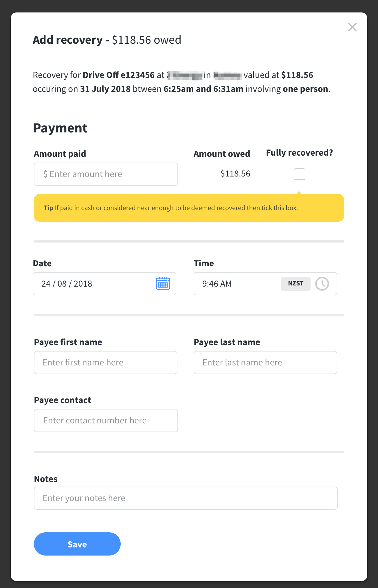
Task: Click the clock icon beside the time field
Action: 322,284
